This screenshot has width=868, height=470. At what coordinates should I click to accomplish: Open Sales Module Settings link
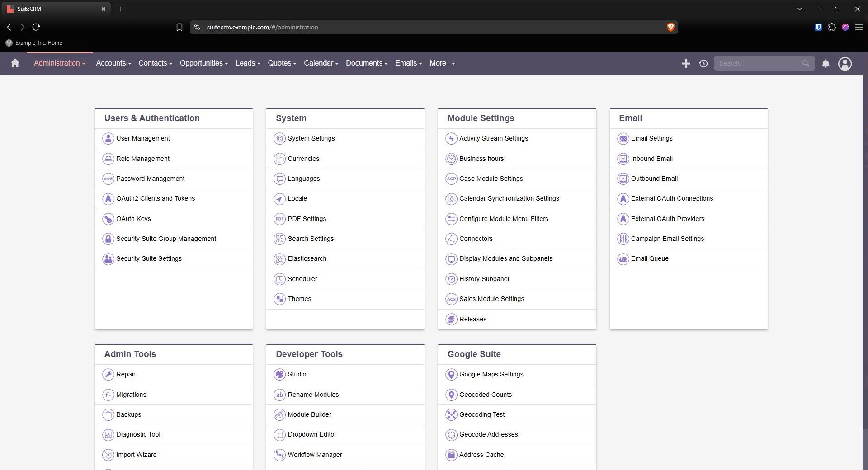(x=491, y=299)
